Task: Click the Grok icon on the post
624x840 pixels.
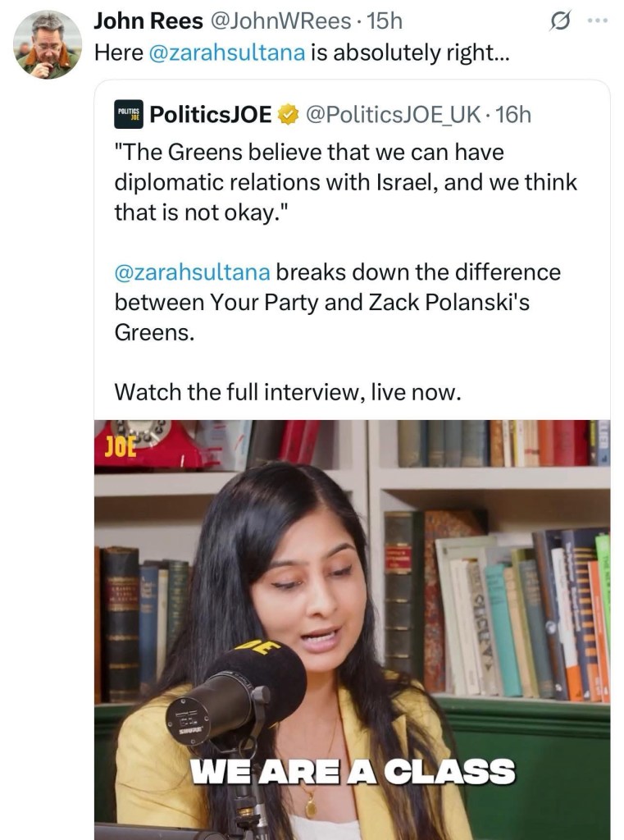Action: 558,21
